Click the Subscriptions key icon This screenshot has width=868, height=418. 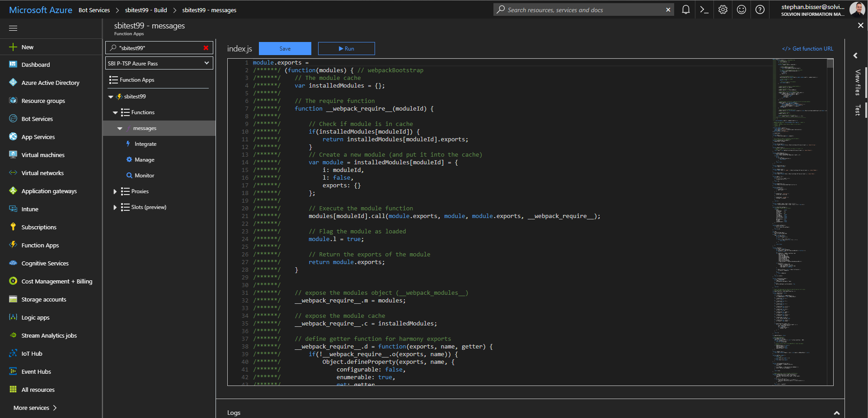click(13, 227)
